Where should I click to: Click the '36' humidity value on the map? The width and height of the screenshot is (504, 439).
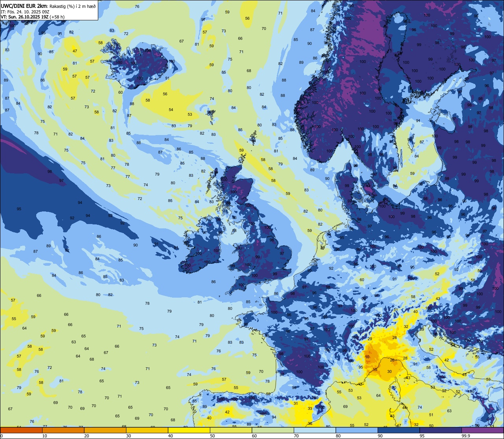[310, 424]
